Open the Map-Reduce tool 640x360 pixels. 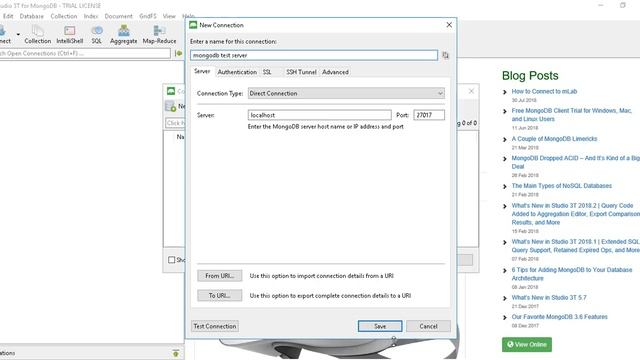click(159, 35)
